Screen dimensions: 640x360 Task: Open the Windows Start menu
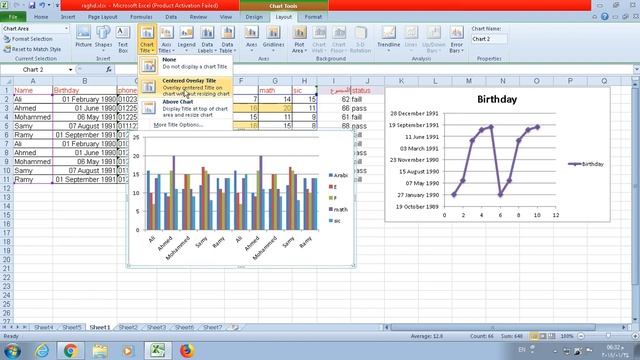(13, 351)
